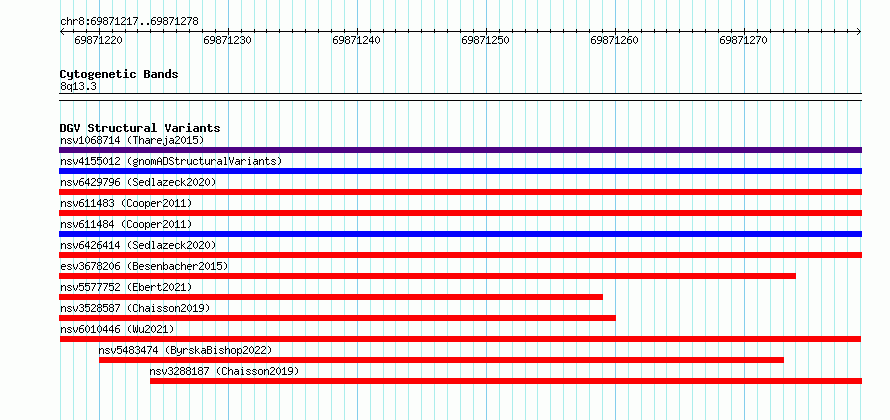
Task: Open nsv6429796 (Sedlazeck2020) variant label
Action: coord(138,182)
